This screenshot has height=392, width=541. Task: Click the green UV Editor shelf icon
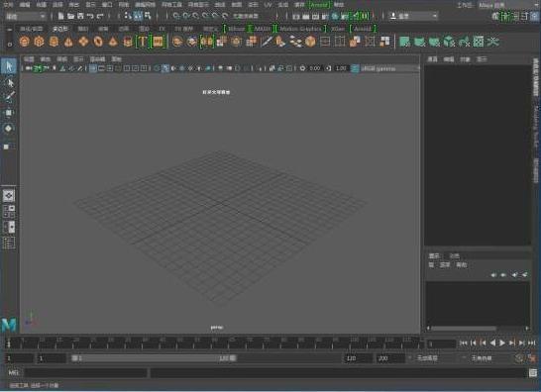(x=479, y=42)
